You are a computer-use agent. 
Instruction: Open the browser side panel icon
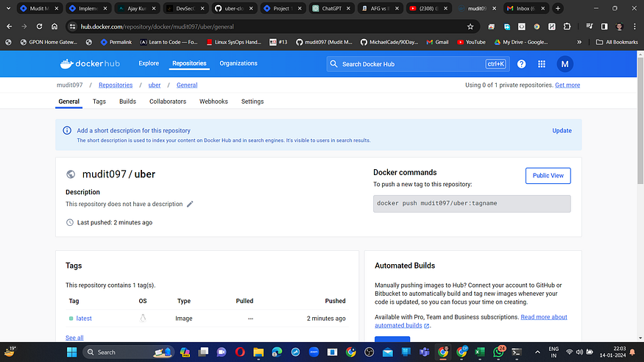click(x=604, y=26)
